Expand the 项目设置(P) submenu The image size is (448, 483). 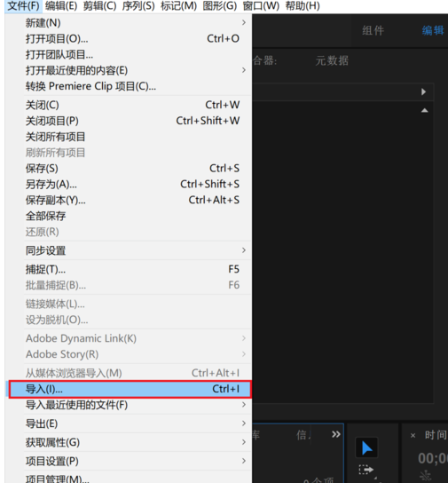(x=129, y=462)
